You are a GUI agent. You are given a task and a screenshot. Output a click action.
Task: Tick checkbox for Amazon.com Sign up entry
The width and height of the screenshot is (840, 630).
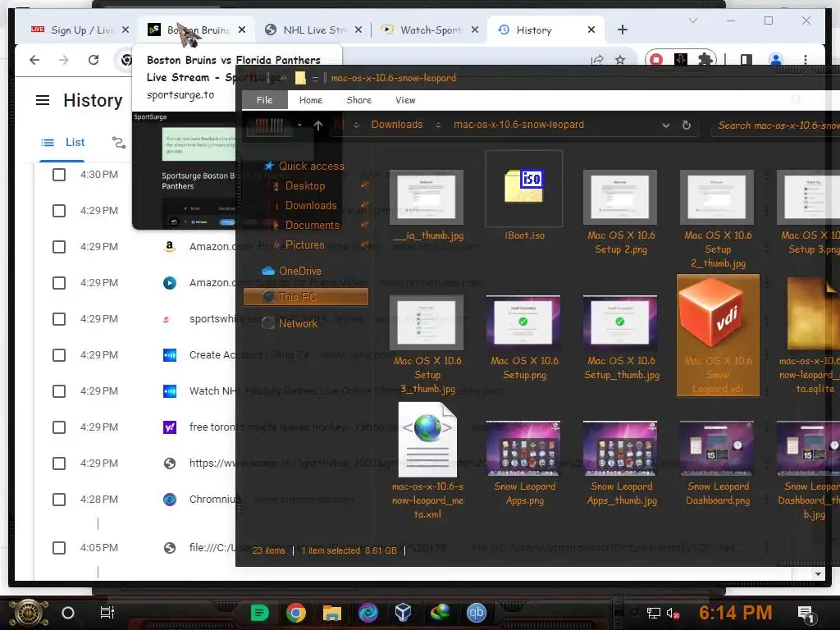click(x=59, y=283)
